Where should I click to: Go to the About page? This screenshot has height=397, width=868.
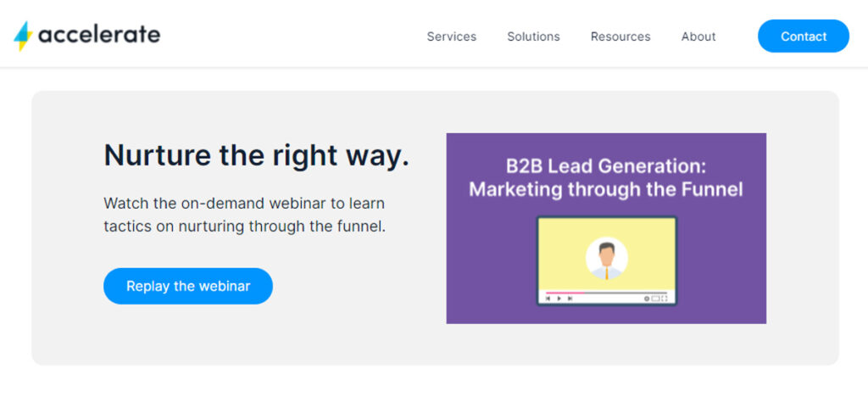698,36
